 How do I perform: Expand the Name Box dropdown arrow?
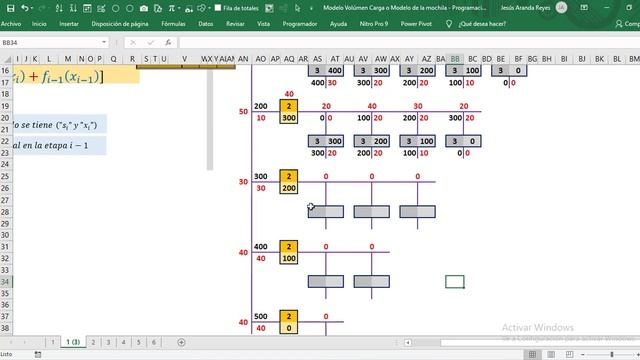coord(104,42)
